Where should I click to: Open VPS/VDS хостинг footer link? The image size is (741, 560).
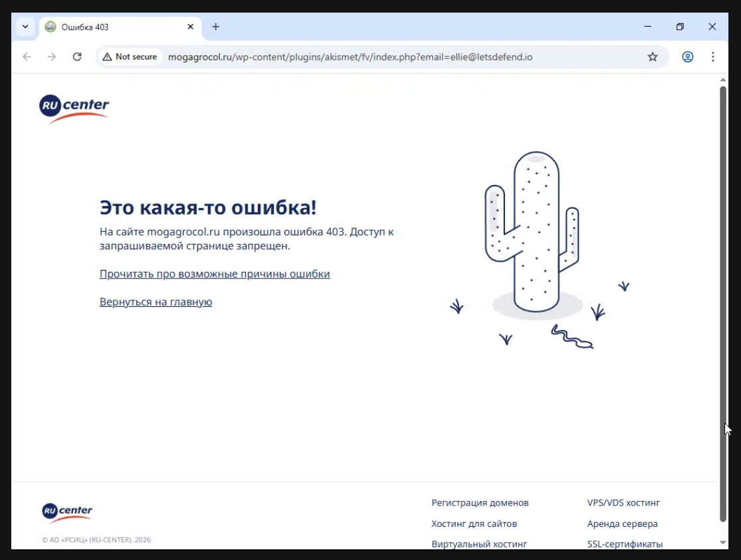pyautogui.click(x=623, y=503)
